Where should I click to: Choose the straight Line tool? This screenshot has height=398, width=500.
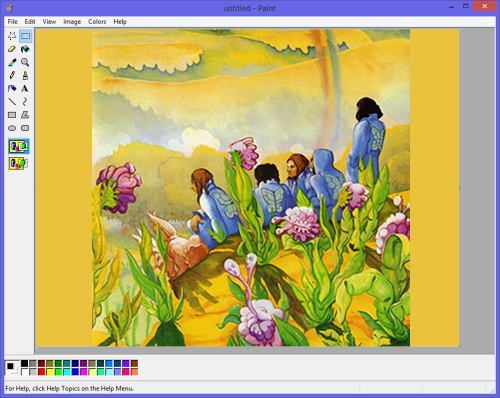click(12, 102)
